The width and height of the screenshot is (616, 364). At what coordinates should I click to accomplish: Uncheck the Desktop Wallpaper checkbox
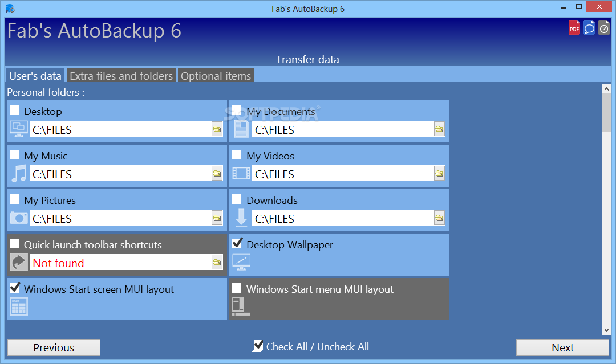pos(237,244)
